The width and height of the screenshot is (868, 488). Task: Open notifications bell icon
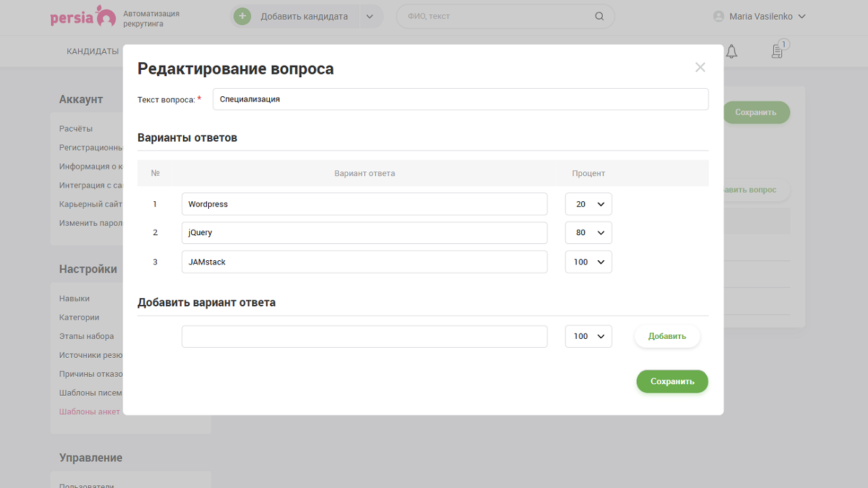coord(731,52)
